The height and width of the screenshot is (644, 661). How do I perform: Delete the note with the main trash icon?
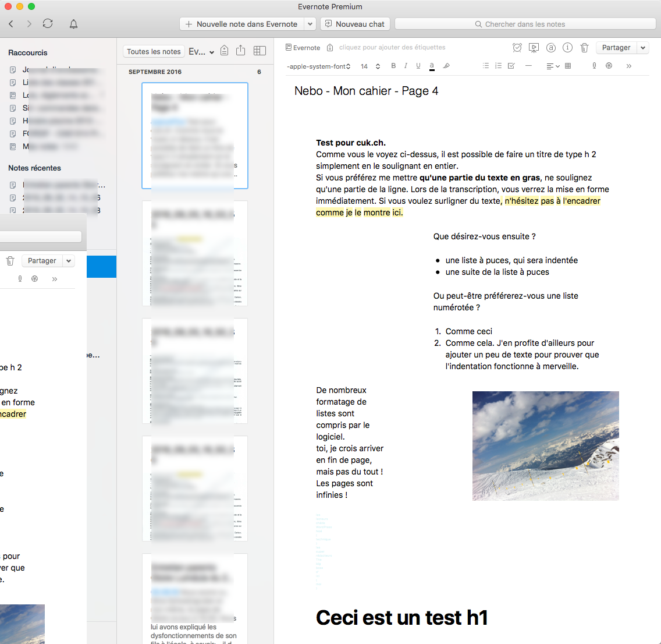584,48
